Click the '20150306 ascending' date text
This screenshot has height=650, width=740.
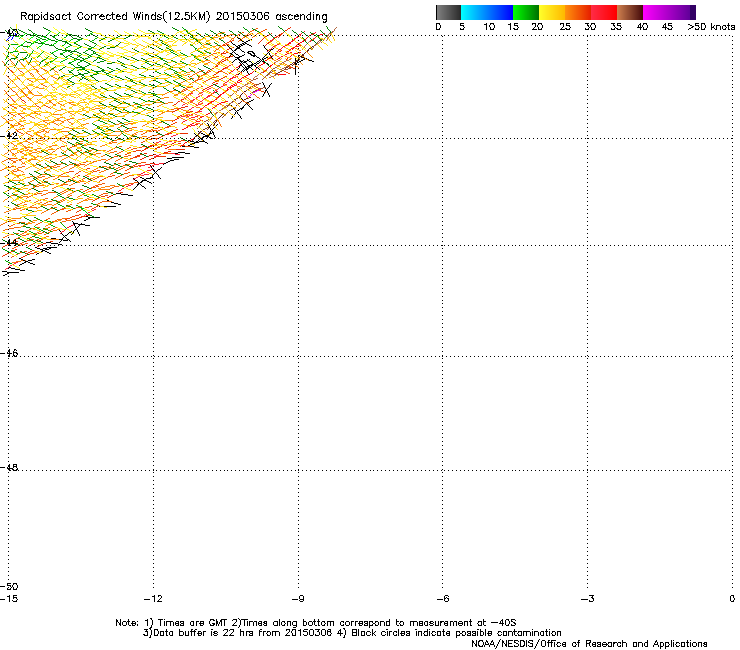tap(271, 16)
